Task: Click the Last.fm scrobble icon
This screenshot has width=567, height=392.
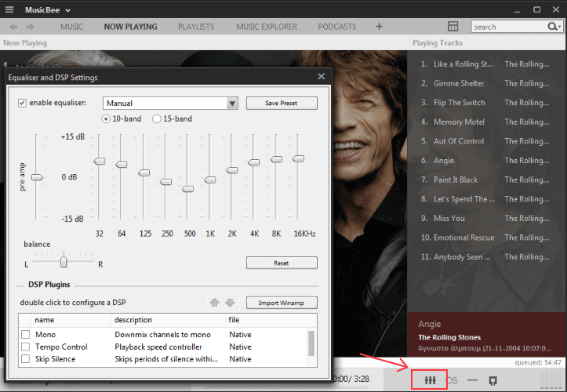Action: click(452, 380)
